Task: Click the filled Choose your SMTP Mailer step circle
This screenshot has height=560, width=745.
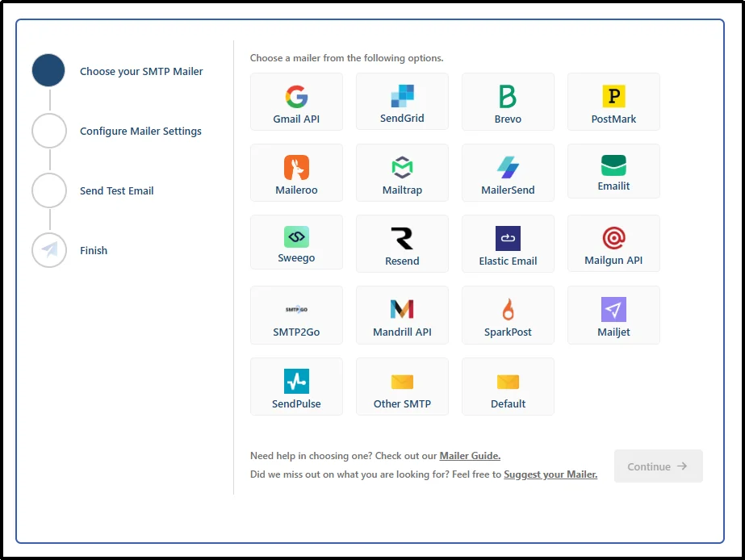Action: coord(48,70)
